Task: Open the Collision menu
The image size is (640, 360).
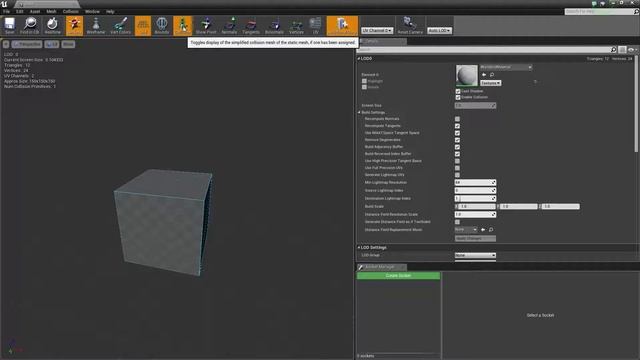Action: coord(71,11)
